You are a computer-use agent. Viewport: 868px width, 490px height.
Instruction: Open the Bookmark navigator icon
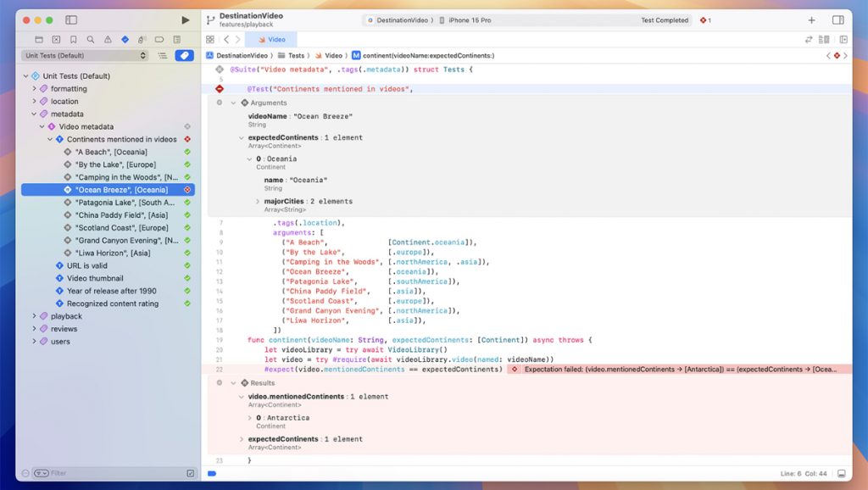74,39
